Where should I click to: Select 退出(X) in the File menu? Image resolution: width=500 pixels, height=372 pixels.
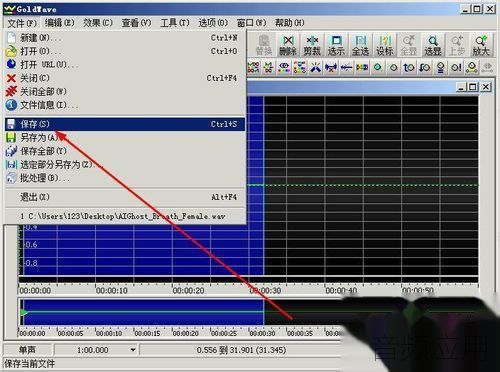(125, 197)
